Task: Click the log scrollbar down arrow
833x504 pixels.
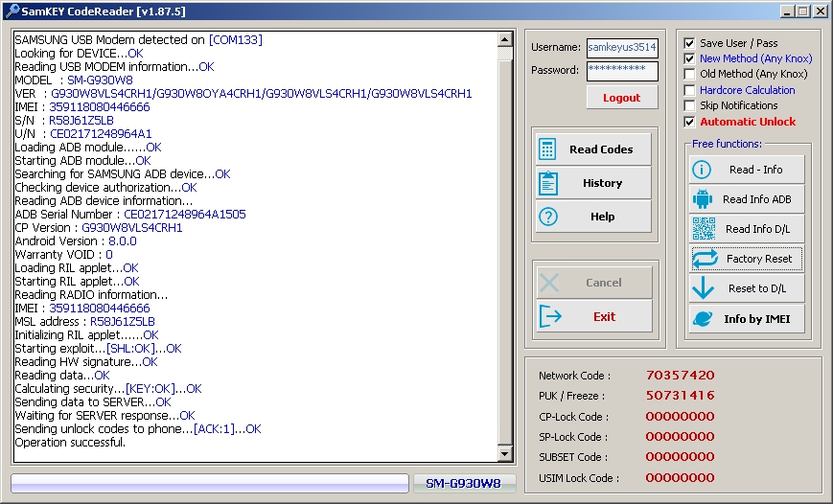Action: click(x=504, y=453)
